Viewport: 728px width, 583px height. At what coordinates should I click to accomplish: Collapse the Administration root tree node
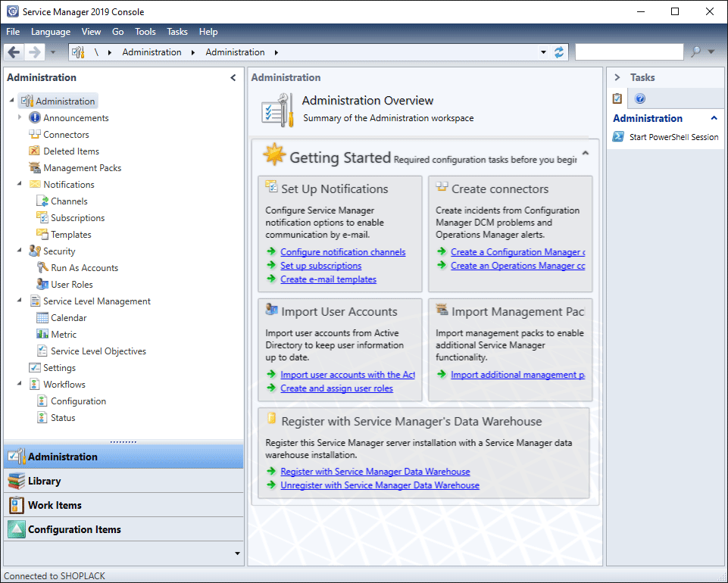11,100
